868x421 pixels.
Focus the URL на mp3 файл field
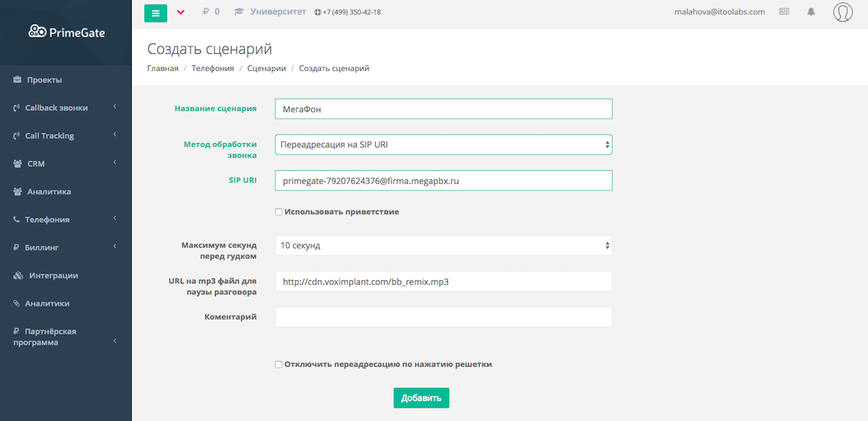pos(443,281)
